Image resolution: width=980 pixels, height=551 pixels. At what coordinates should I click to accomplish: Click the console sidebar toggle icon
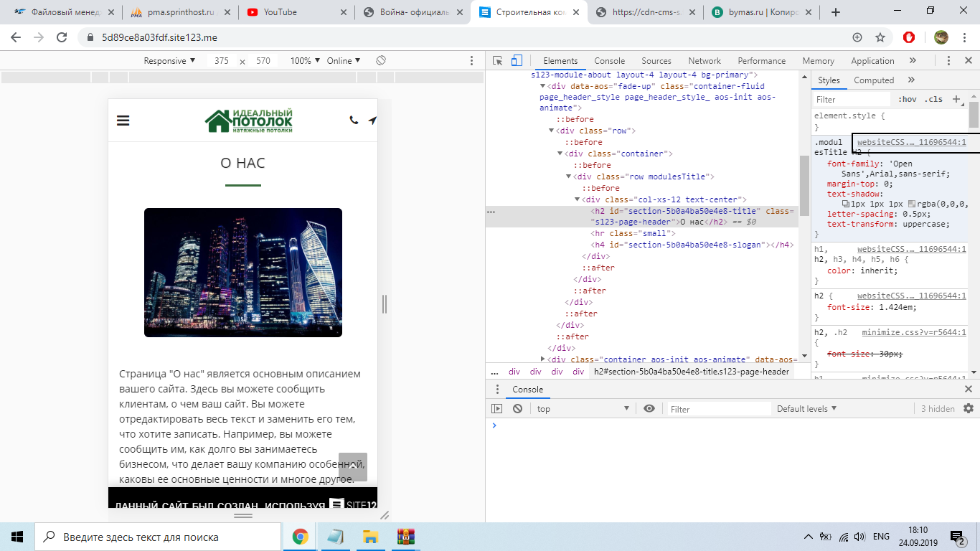[496, 409]
